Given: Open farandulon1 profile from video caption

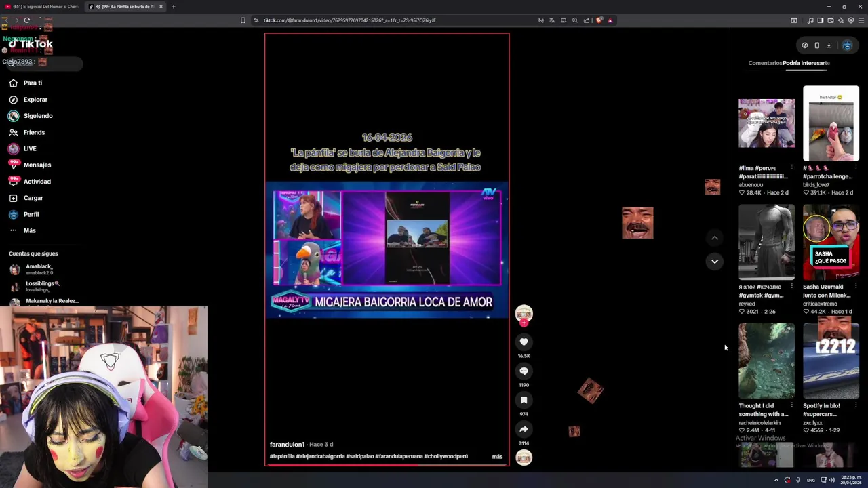Looking at the screenshot, I should [x=287, y=445].
